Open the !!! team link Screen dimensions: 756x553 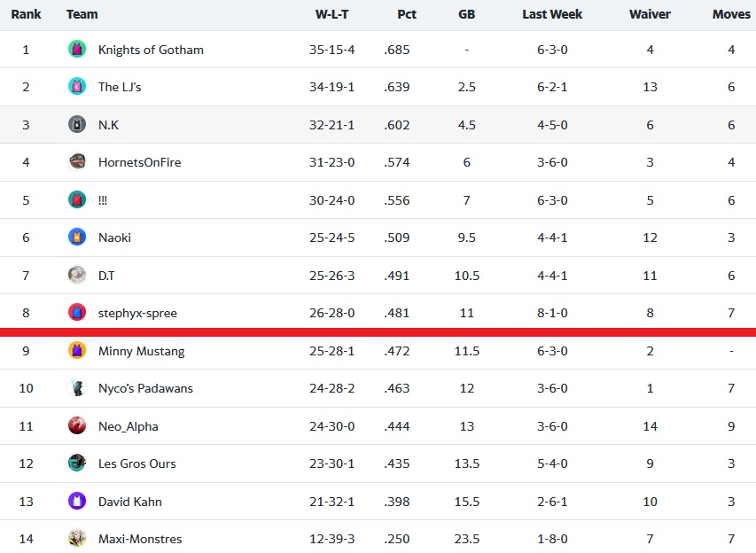[x=103, y=200]
